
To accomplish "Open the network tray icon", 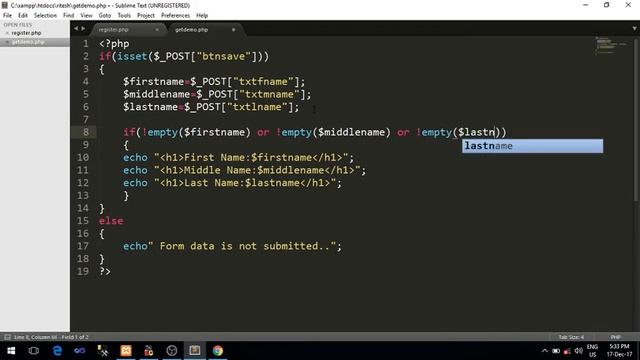I will coord(567,351).
